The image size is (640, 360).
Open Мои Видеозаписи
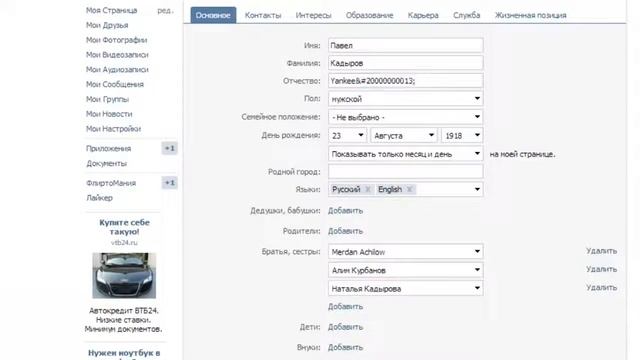click(x=117, y=55)
